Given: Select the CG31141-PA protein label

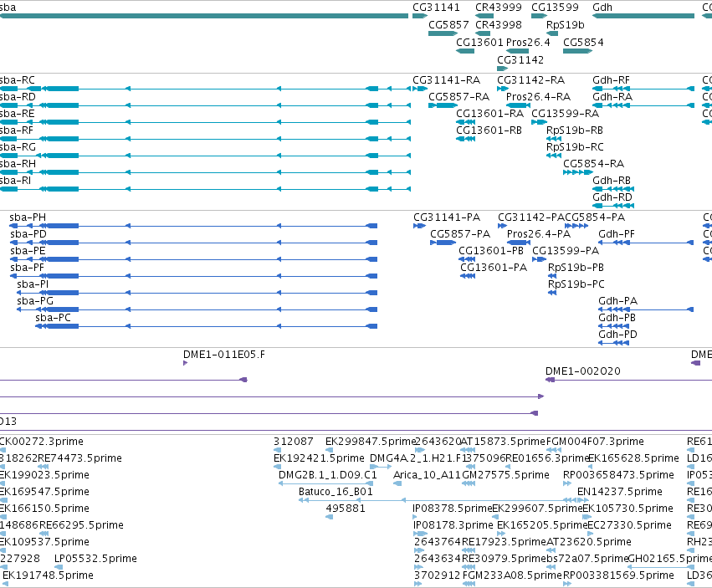Looking at the screenshot, I should coord(447,217).
